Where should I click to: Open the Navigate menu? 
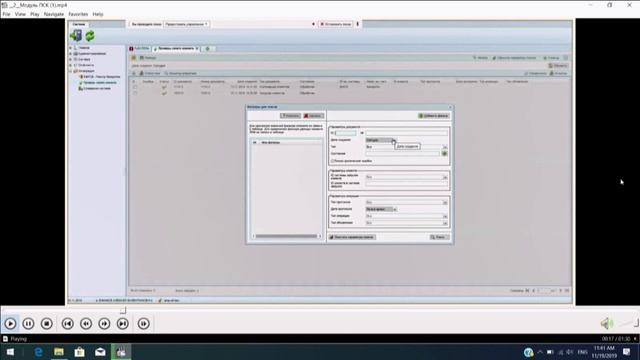(x=53, y=14)
